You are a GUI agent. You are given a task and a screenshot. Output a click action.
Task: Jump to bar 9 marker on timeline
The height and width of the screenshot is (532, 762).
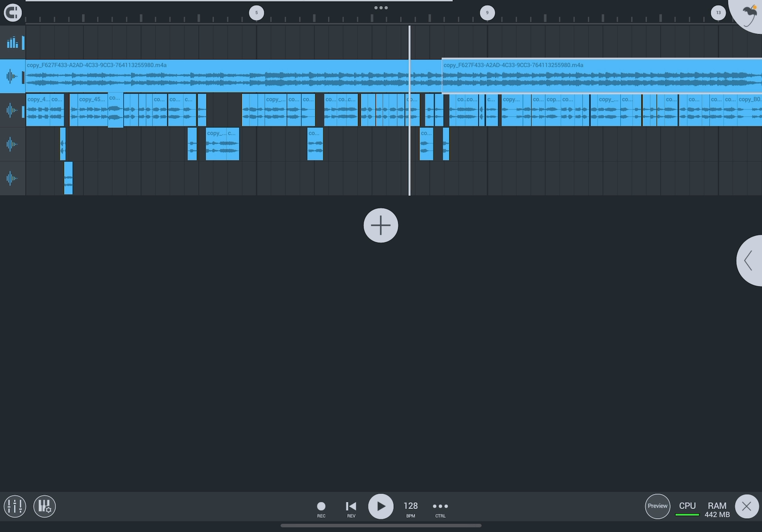(487, 13)
